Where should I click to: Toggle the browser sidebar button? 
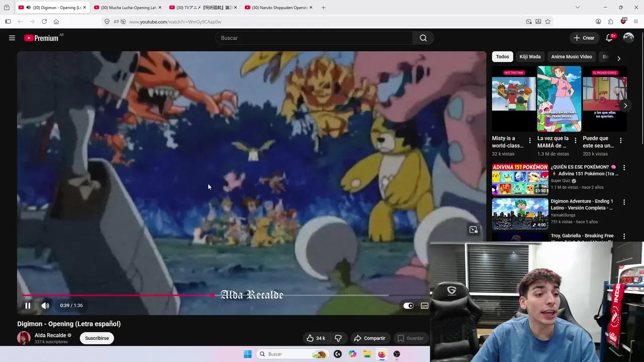[x=8, y=22]
